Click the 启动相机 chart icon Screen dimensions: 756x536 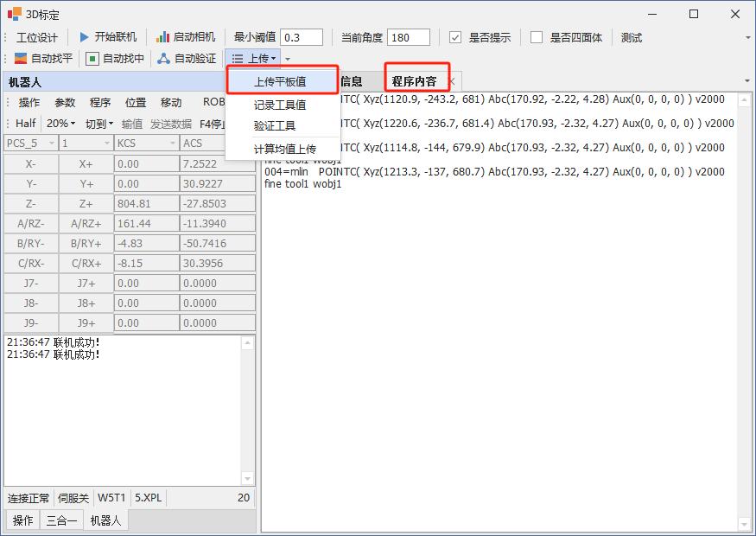162,37
